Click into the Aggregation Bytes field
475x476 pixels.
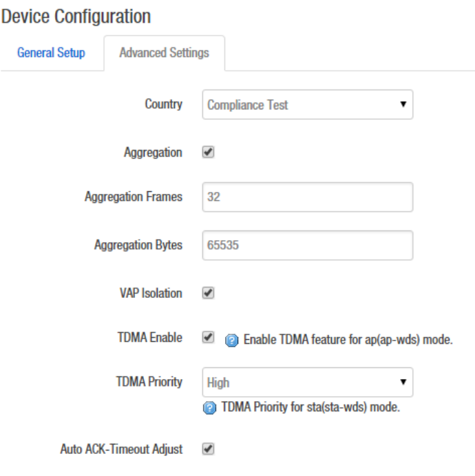pyautogui.click(x=308, y=245)
